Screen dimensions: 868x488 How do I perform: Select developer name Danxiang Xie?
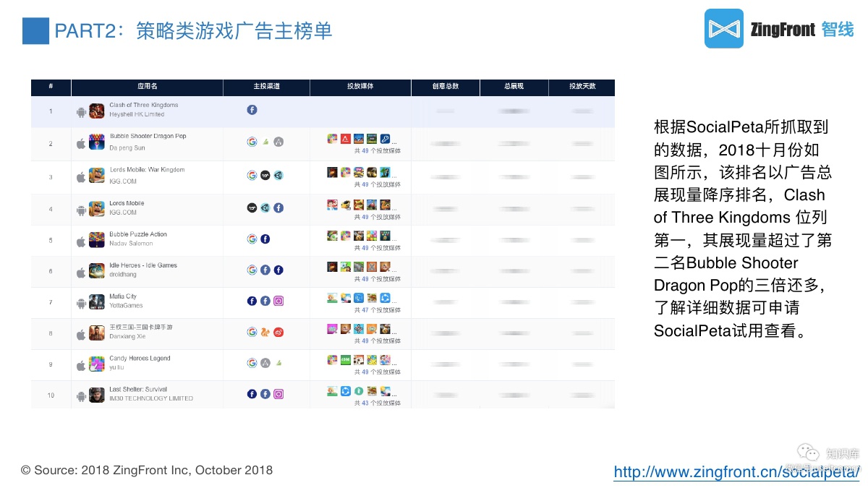tap(127, 337)
